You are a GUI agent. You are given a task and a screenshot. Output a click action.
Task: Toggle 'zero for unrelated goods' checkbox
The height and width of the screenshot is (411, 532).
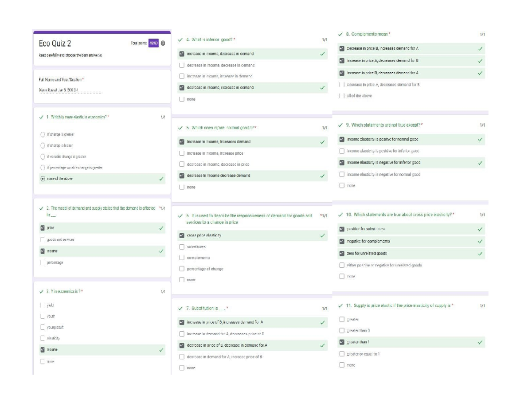point(341,254)
